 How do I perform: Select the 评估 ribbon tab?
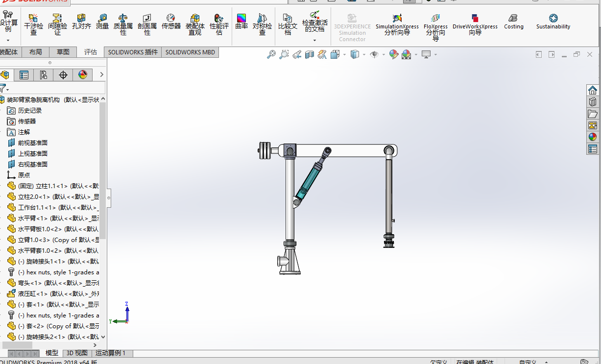tap(91, 52)
